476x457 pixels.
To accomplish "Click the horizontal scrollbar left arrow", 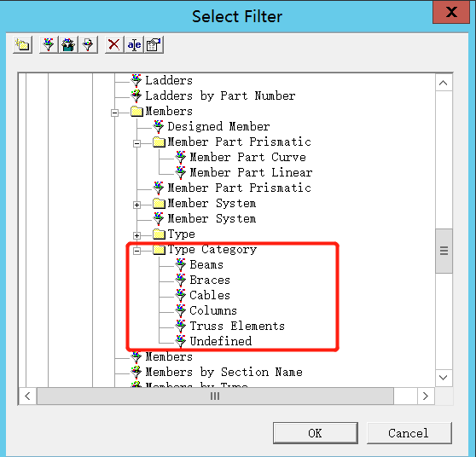I will point(27,396).
